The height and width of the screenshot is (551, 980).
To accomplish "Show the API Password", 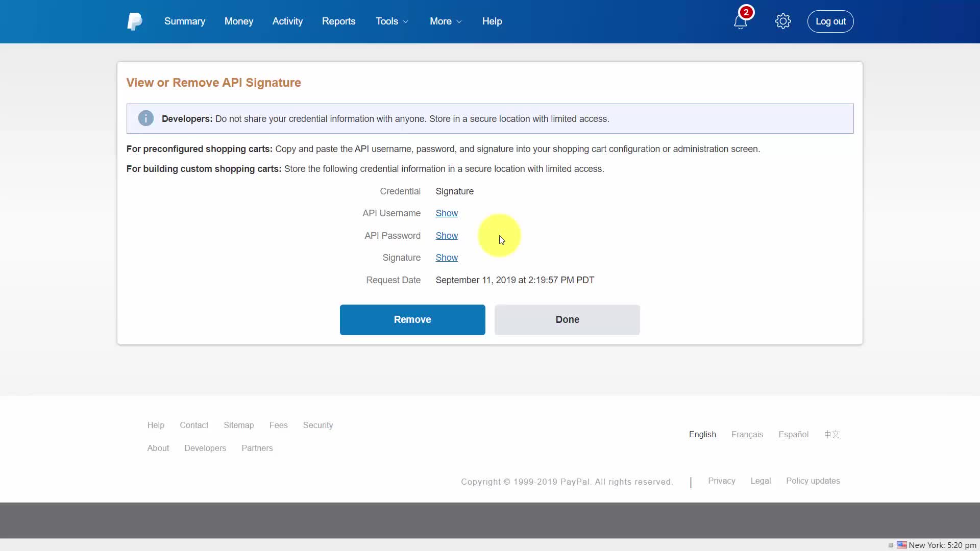I will click(447, 236).
